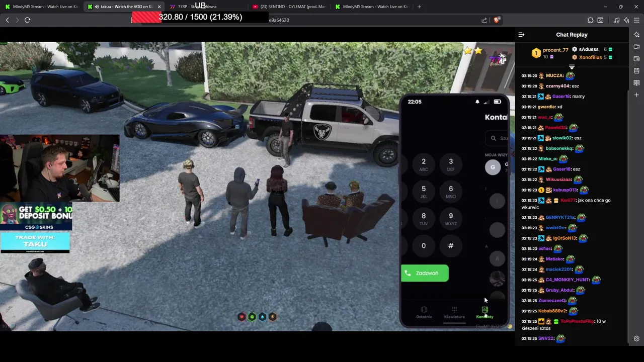Expand leaderboard with the chevron below it

[x=572, y=67]
